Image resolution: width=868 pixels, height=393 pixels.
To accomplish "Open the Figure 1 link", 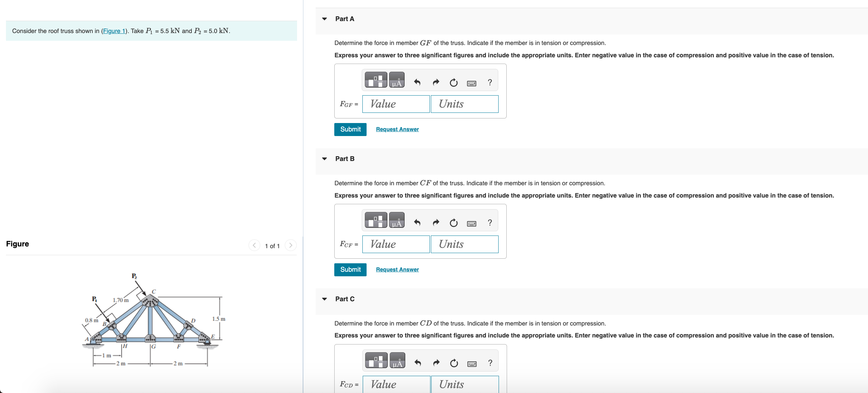I will (x=114, y=31).
